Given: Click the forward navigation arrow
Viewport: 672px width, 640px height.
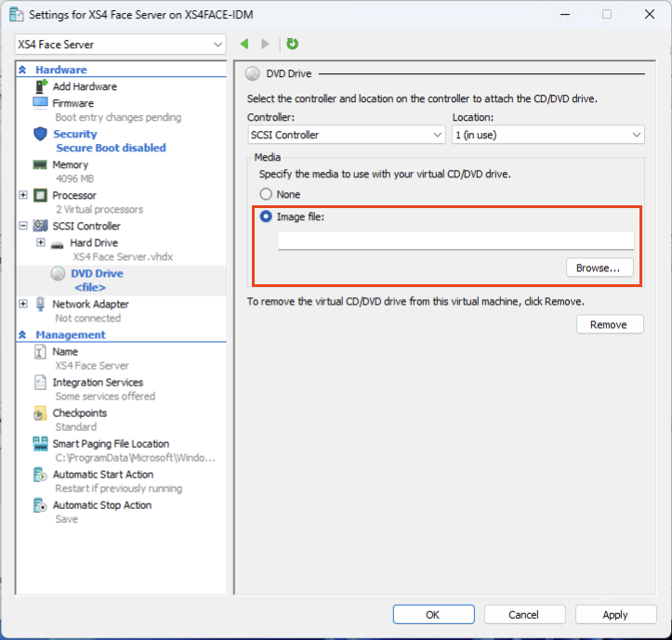Looking at the screenshot, I should (x=265, y=44).
